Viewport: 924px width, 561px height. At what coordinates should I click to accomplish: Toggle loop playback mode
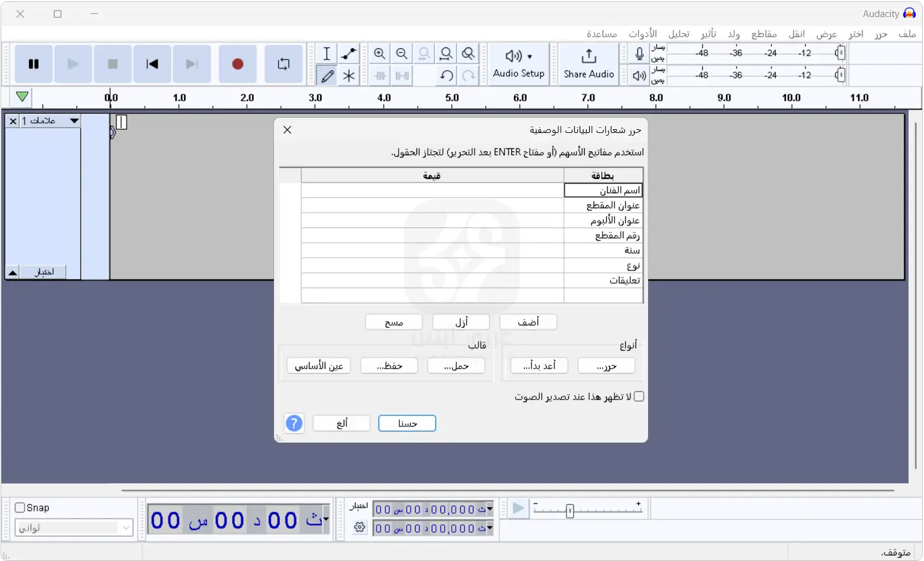pyautogui.click(x=284, y=64)
